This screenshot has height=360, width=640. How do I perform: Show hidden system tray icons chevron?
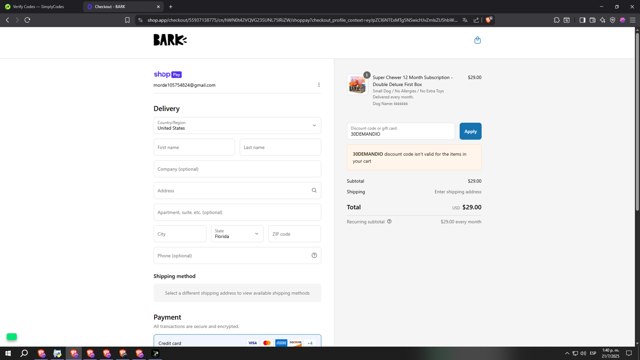point(567,353)
